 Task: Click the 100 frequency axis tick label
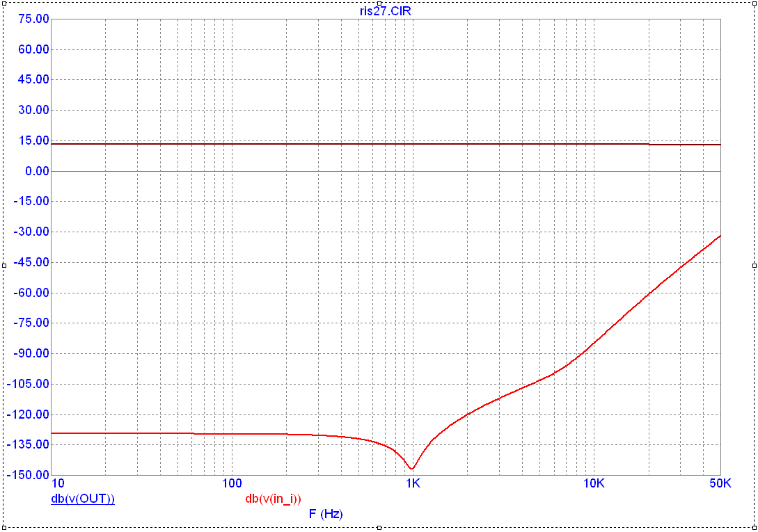pos(232,483)
